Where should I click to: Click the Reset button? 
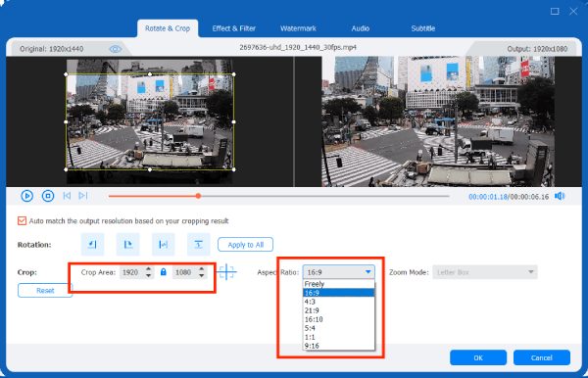[x=45, y=291]
